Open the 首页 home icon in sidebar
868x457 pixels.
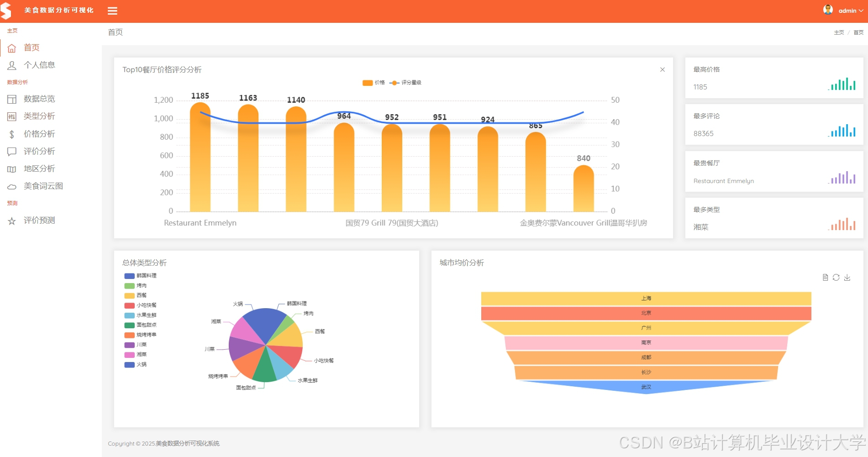(x=12, y=47)
